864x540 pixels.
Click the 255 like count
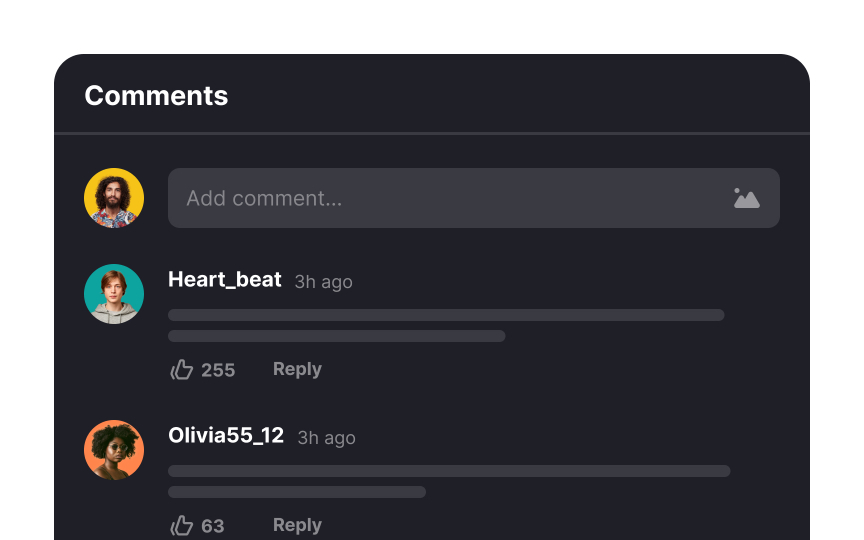(218, 370)
